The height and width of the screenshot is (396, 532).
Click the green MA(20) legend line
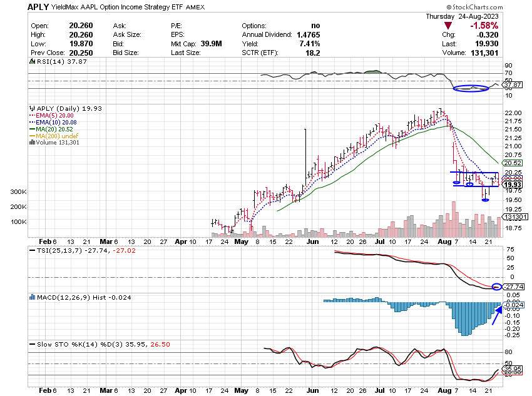point(32,129)
